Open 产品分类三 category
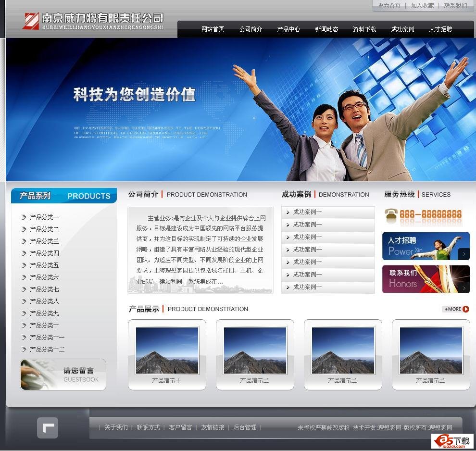This screenshot has height=451, width=476. (44, 241)
